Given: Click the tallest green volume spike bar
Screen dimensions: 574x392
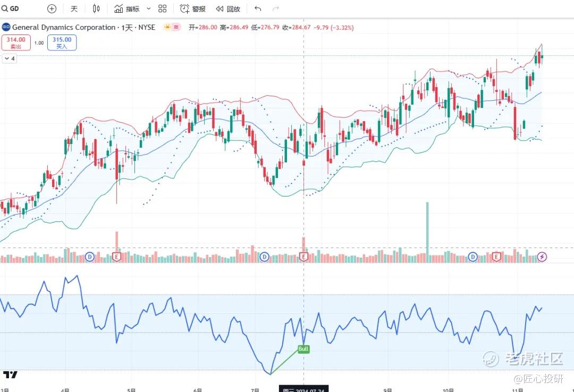Looking at the screenshot, I should pos(427,232).
